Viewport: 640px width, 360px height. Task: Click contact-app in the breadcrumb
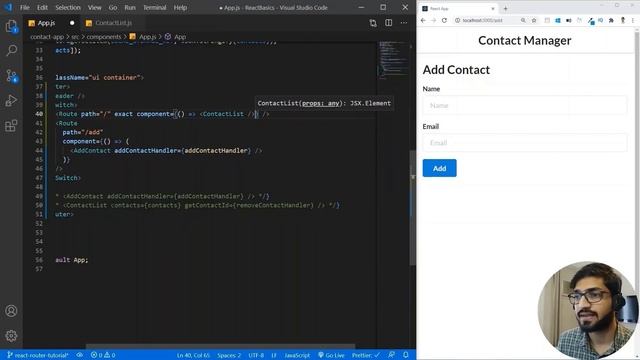coord(47,37)
